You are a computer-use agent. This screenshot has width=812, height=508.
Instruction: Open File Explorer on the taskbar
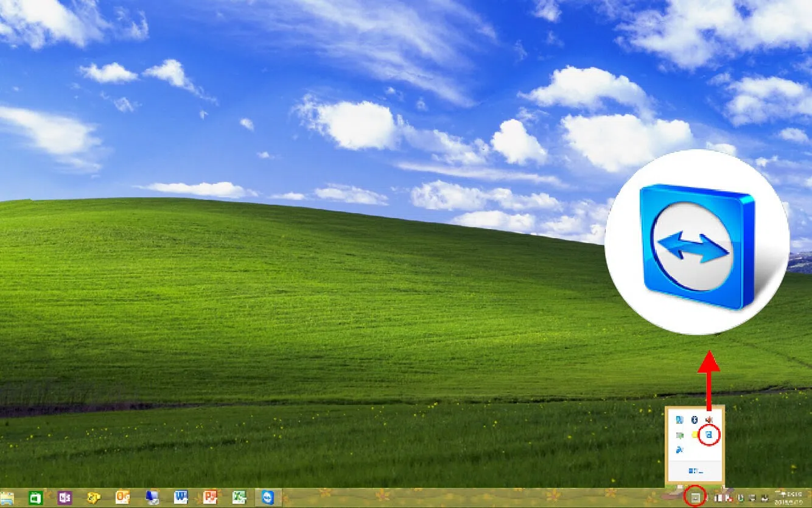9,498
